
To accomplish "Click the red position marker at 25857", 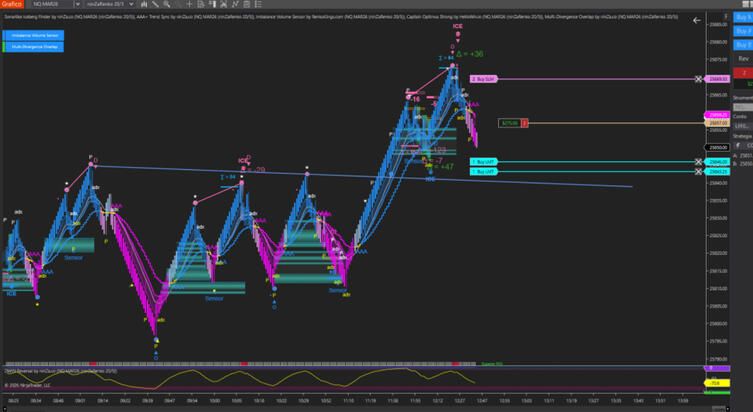I will point(524,123).
